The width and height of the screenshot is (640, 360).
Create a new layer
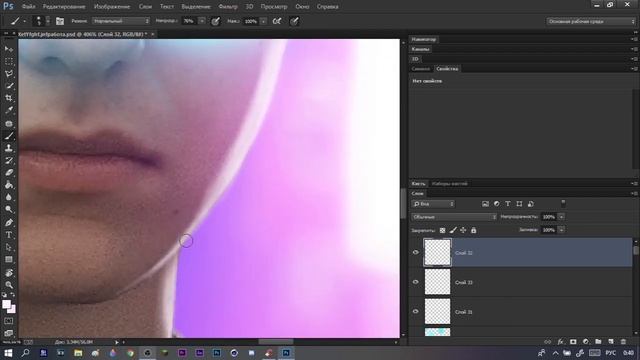click(611, 342)
